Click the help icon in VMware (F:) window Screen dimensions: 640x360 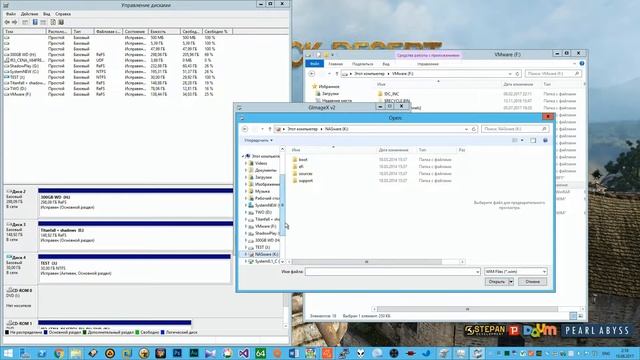coord(582,64)
